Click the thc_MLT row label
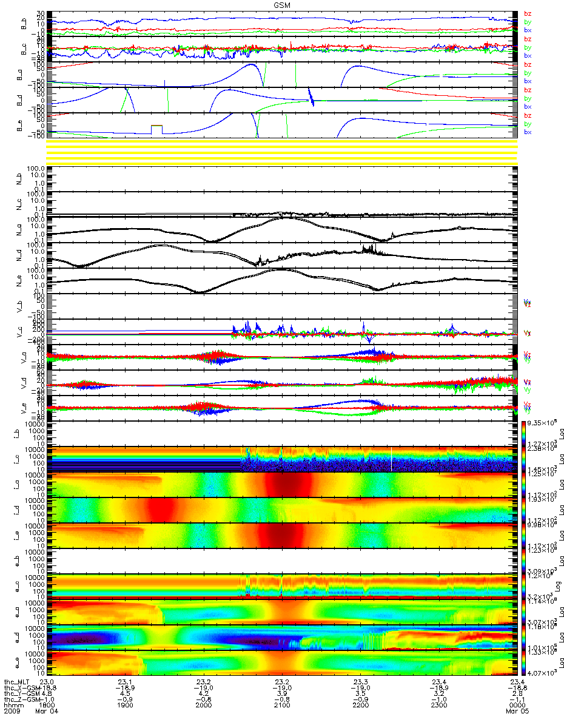Image resolution: width=564 pixels, height=728 pixels. coord(18,682)
